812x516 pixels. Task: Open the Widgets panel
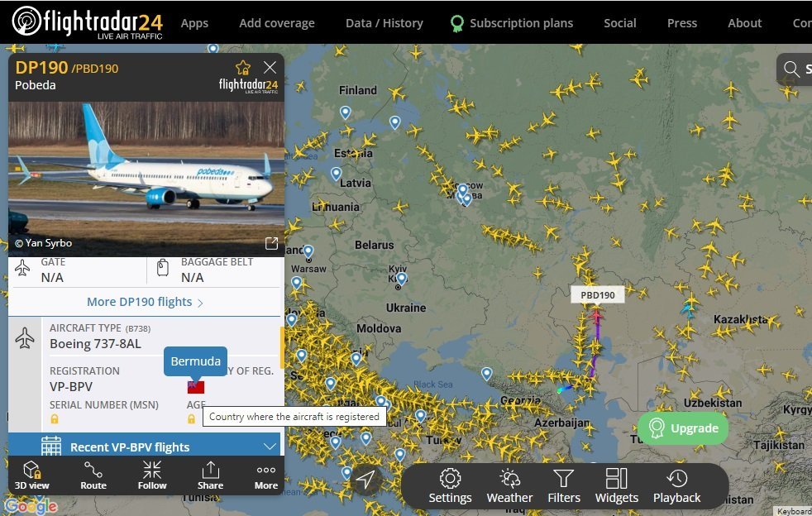tap(617, 486)
